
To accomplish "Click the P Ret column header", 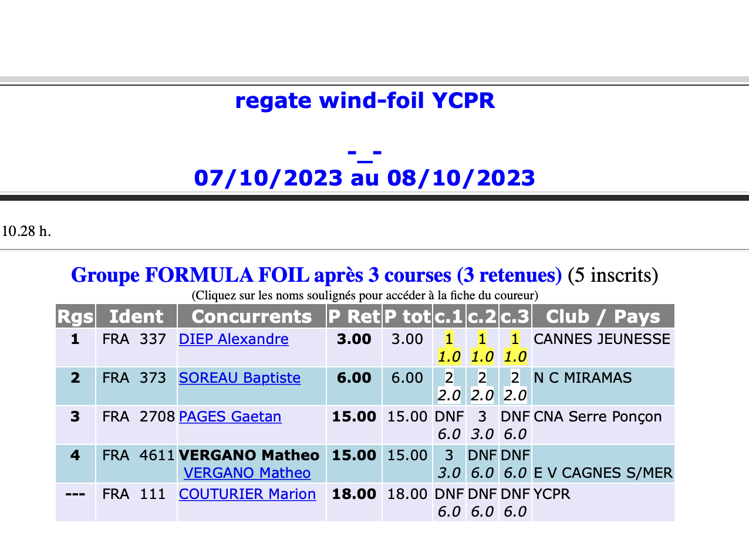I will coord(354,316).
